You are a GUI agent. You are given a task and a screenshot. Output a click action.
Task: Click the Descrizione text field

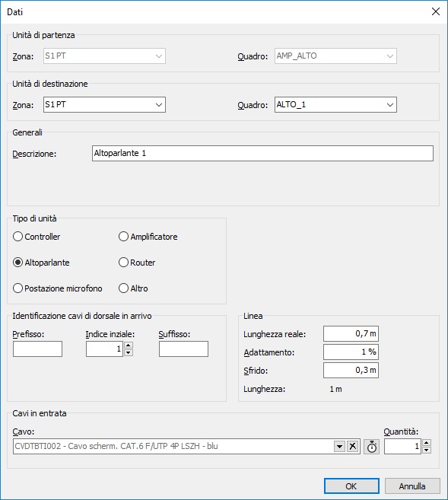tap(263, 154)
